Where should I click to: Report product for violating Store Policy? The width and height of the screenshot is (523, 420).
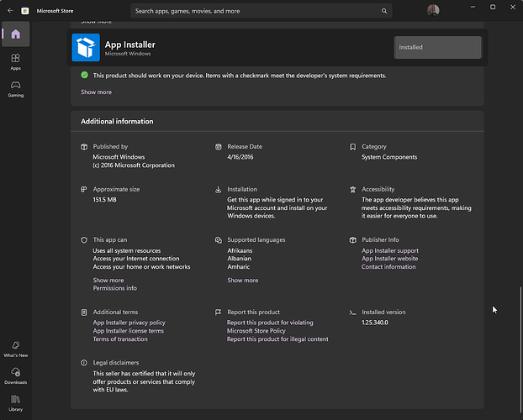pyautogui.click(x=270, y=327)
